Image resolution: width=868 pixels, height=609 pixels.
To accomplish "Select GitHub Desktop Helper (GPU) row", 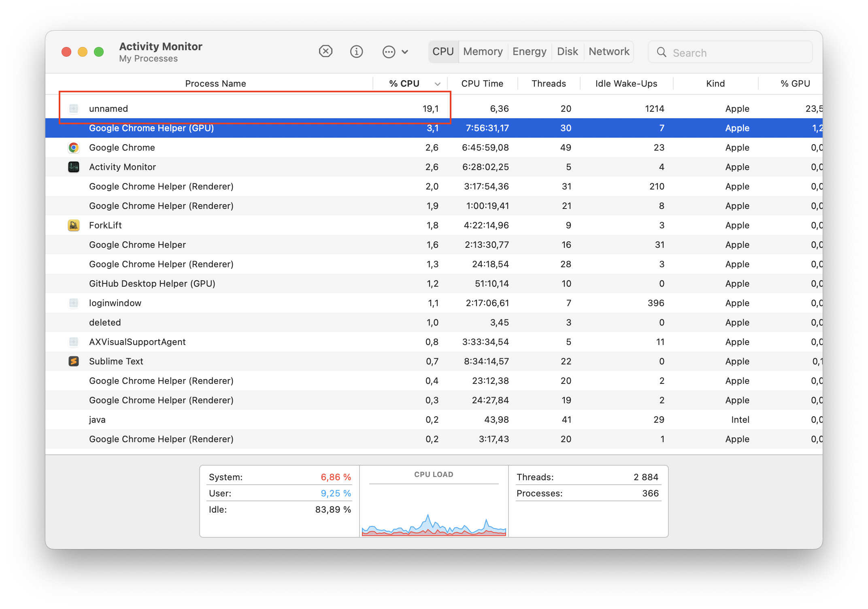I will [434, 283].
